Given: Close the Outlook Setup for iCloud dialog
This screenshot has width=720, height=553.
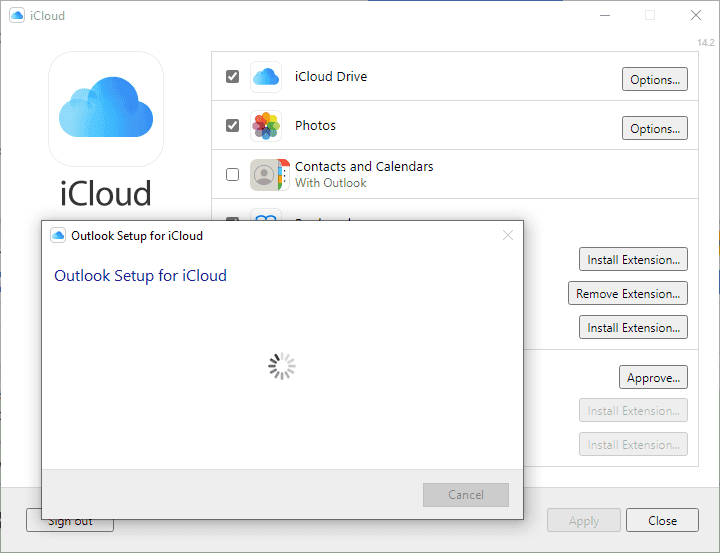Looking at the screenshot, I should pos(507,236).
